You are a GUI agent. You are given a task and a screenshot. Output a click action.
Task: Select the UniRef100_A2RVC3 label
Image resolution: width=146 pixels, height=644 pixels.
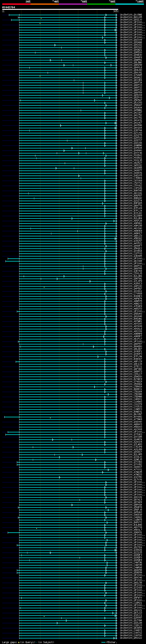131,284
